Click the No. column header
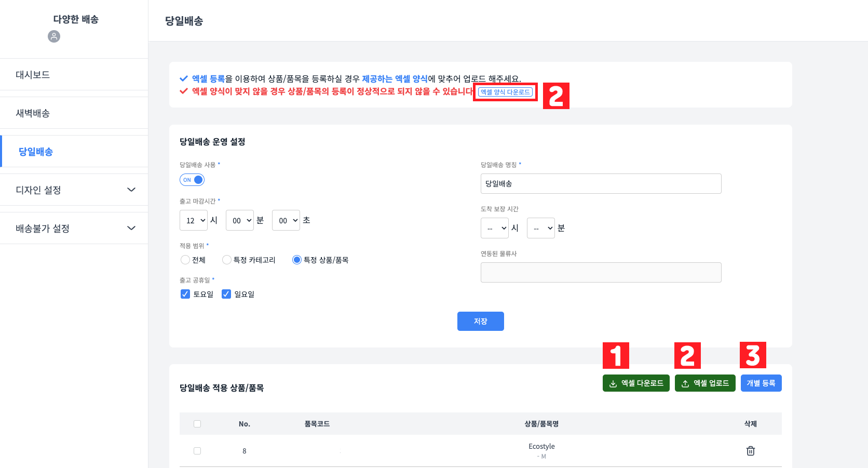Image resolution: width=868 pixels, height=468 pixels. (245, 424)
